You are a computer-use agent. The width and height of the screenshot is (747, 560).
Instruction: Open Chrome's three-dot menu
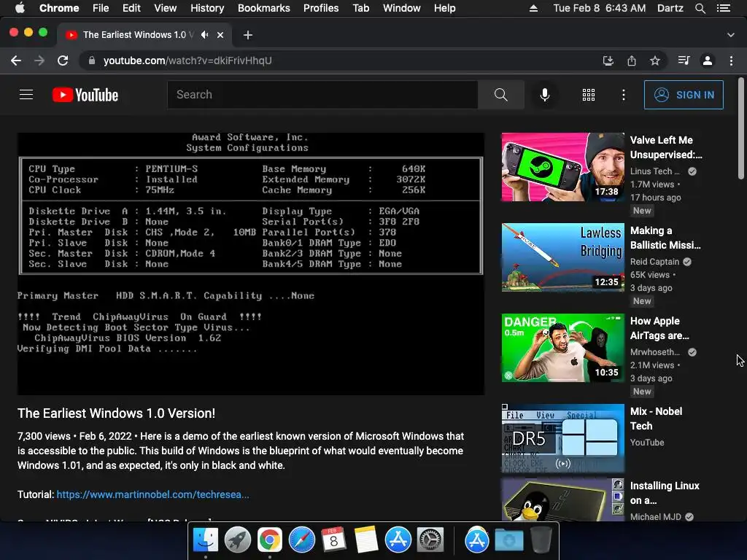click(x=731, y=61)
